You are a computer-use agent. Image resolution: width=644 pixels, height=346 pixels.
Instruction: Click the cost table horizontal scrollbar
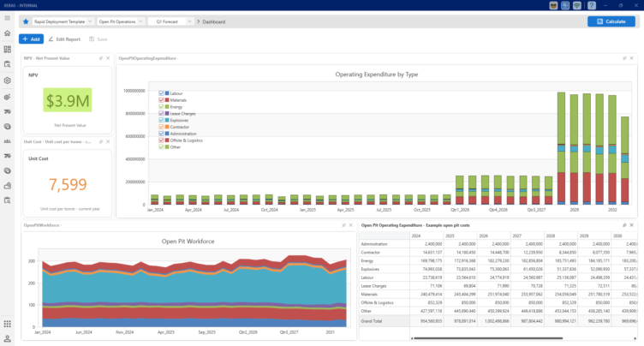click(x=488, y=338)
